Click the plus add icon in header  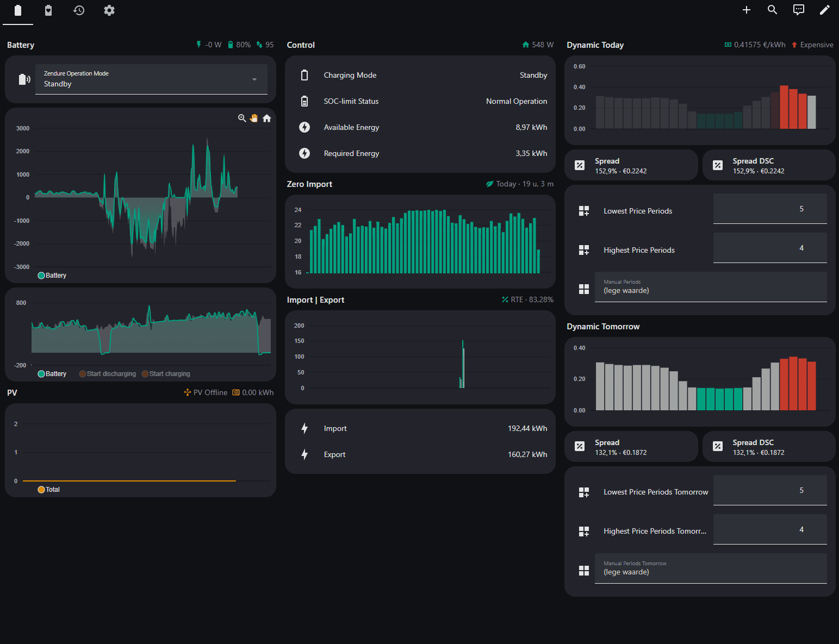747,10
